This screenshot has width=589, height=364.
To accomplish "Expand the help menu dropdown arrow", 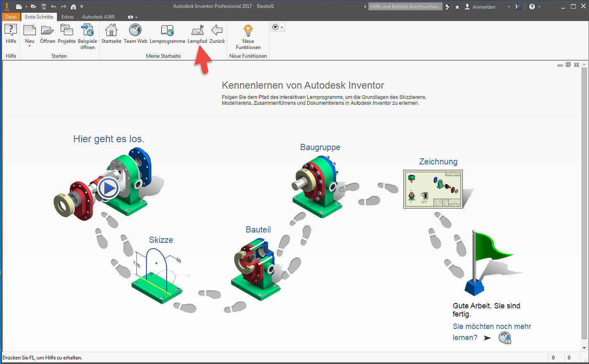I will pos(539,7).
